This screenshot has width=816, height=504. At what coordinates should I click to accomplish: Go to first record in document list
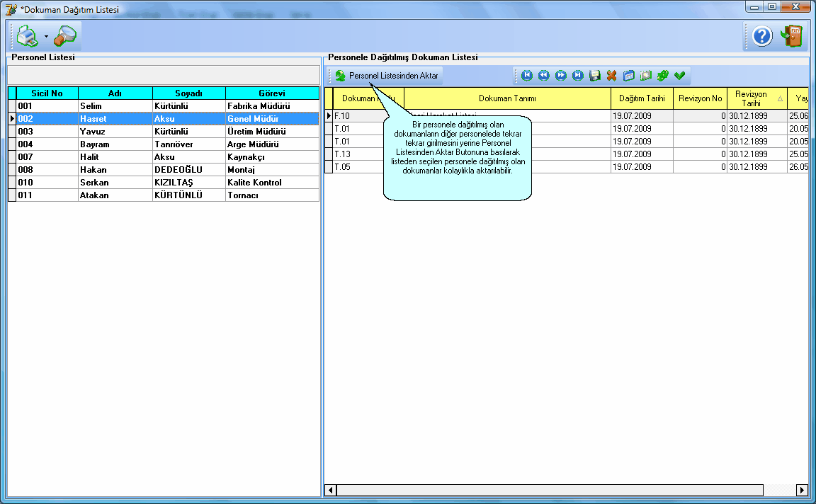coord(527,76)
